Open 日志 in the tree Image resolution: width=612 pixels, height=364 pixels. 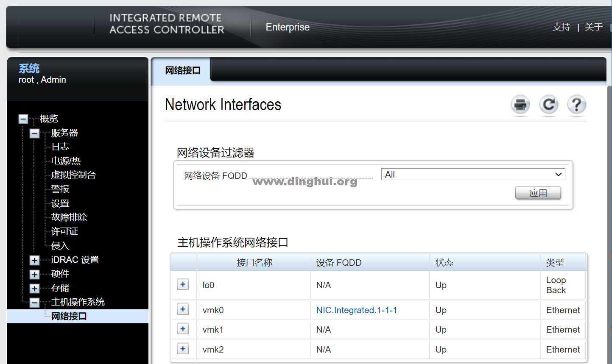[x=60, y=147]
